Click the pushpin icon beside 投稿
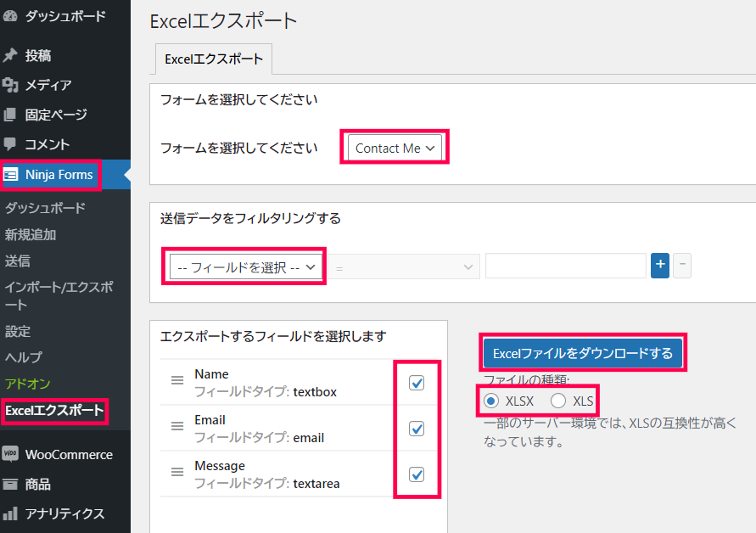This screenshot has height=533, width=756. tap(9, 55)
